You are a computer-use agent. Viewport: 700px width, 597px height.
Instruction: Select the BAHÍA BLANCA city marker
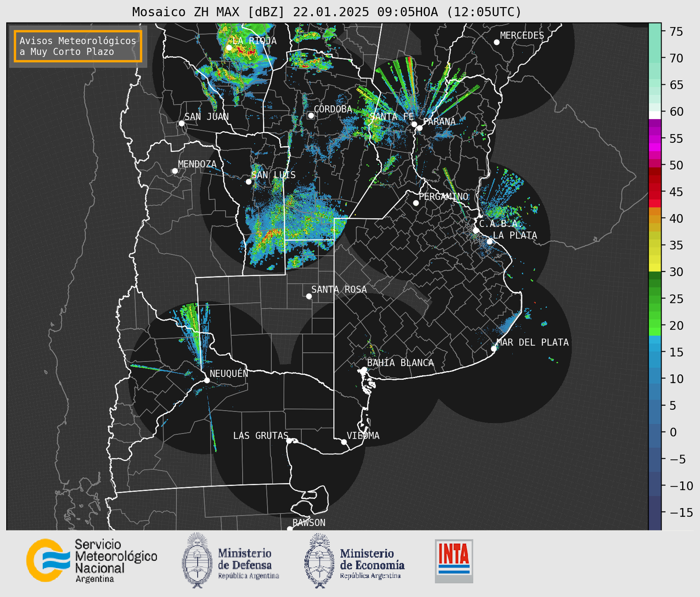(x=364, y=369)
